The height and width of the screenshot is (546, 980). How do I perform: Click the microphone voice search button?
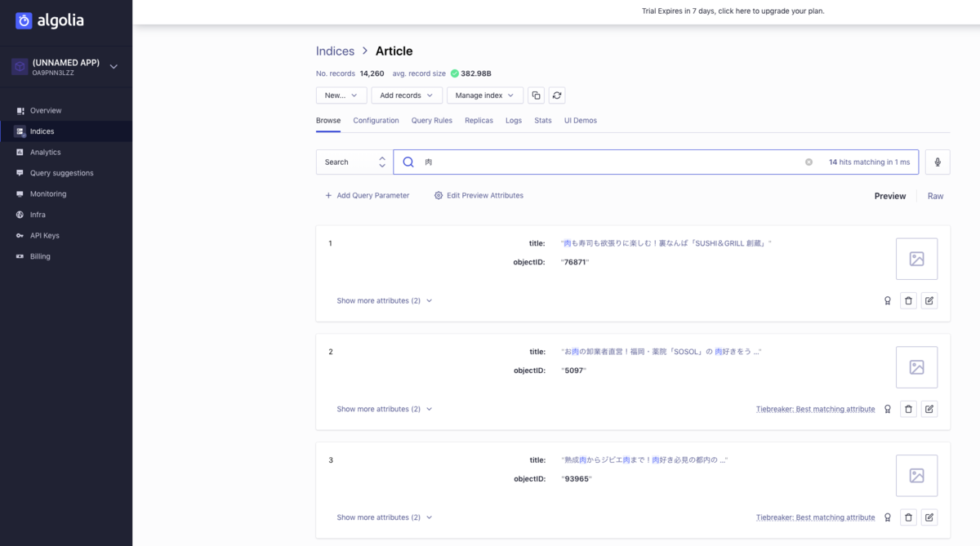click(x=938, y=162)
